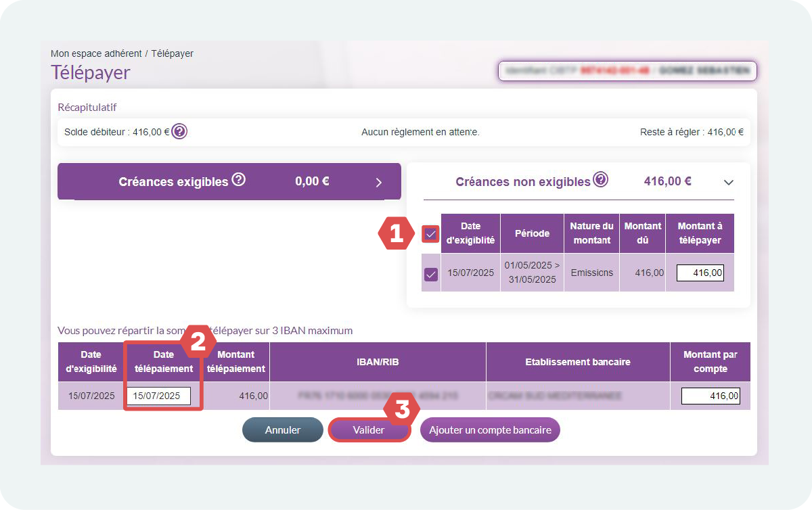
Task: Click the Annuler button
Action: click(x=283, y=430)
